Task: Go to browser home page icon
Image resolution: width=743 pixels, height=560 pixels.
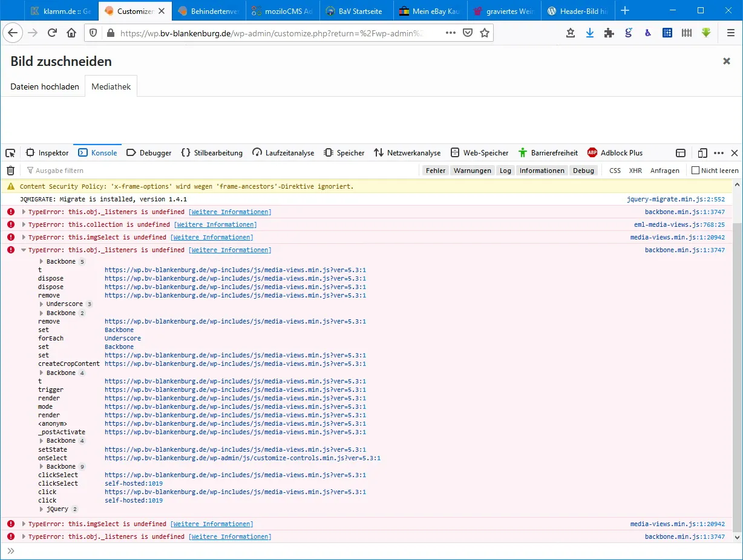Action: [x=71, y=33]
